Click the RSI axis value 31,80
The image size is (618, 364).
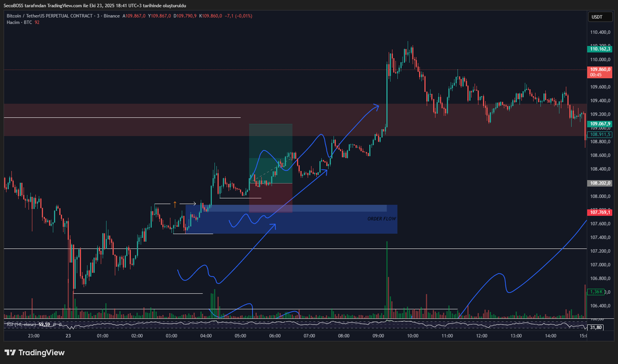point(595,327)
